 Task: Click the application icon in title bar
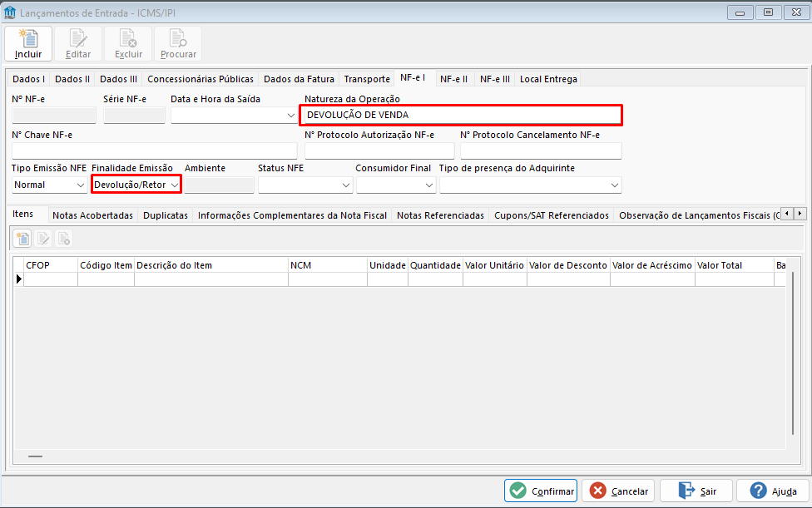click(x=10, y=12)
